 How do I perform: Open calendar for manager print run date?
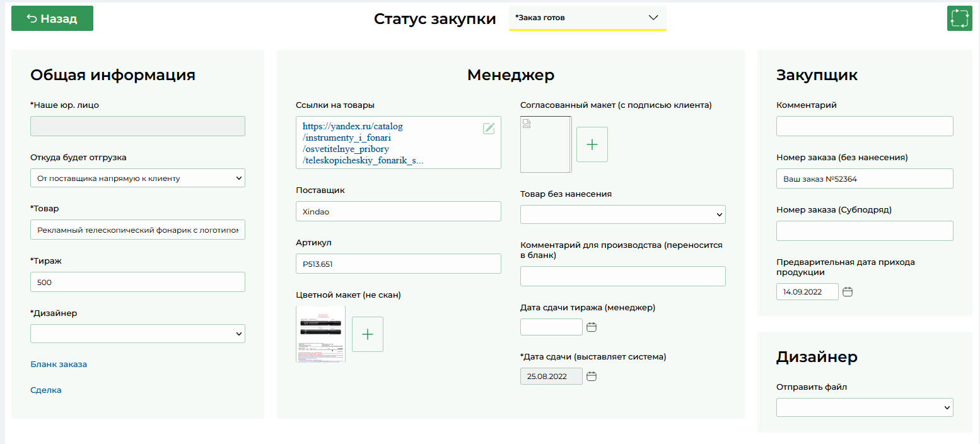(592, 327)
